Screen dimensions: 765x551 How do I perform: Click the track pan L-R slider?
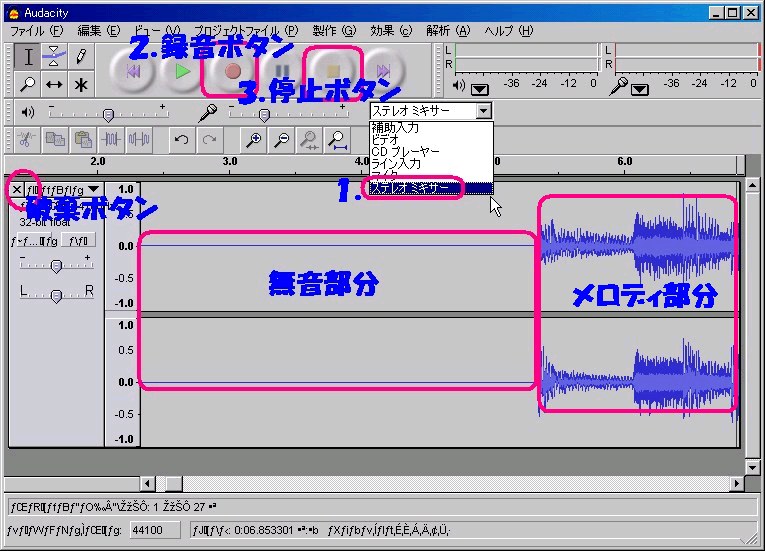coord(57,294)
